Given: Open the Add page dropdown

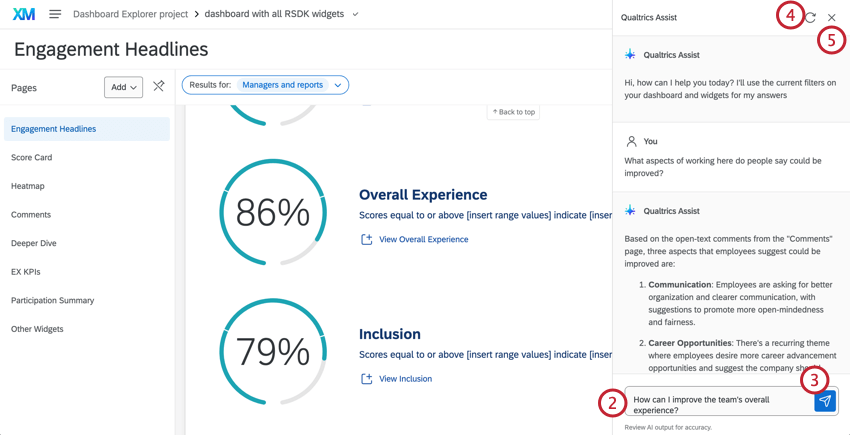Looking at the screenshot, I should coord(123,87).
